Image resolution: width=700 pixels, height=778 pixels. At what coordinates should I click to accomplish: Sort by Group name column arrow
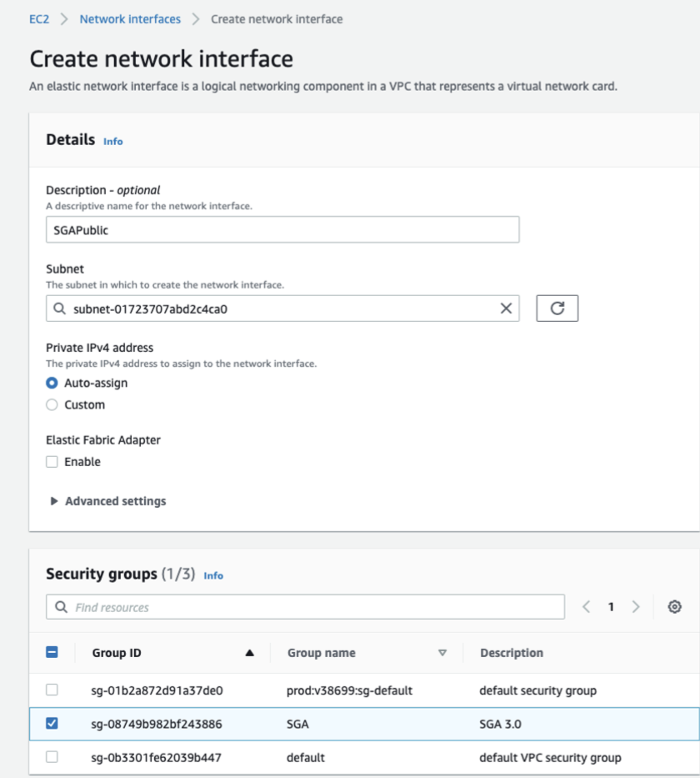click(x=442, y=653)
